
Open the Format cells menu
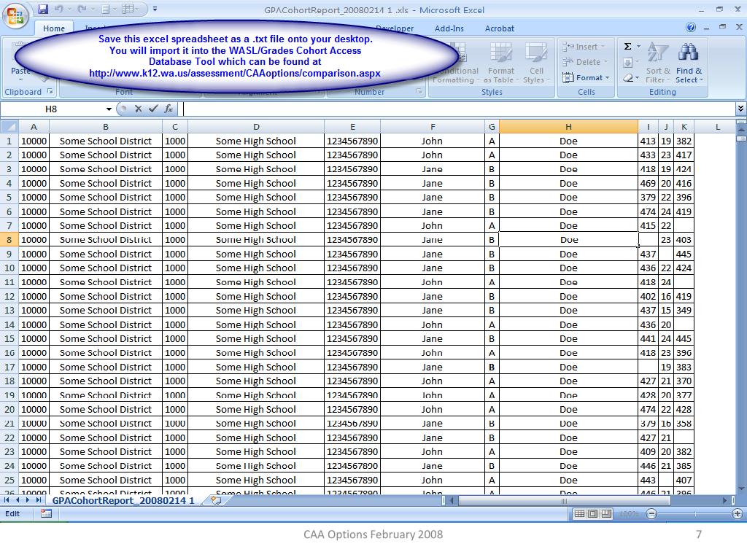[x=586, y=77]
